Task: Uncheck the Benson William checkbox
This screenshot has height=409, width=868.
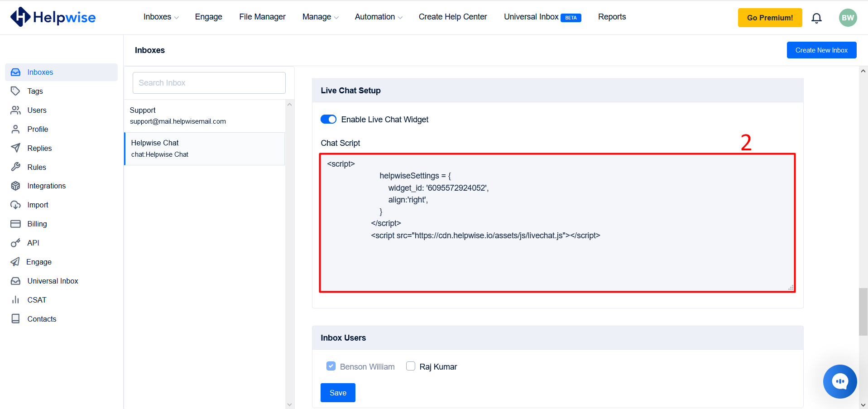Action: point(331,366)
